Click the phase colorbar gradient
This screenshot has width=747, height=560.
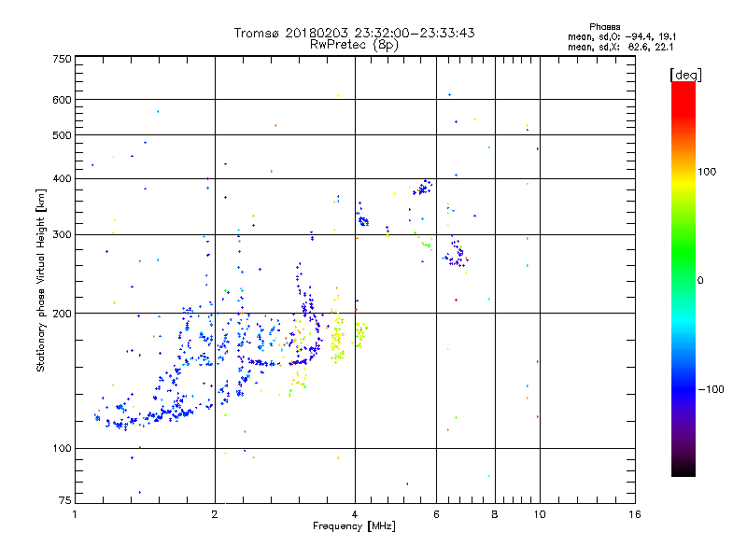(x=684, y=278)
